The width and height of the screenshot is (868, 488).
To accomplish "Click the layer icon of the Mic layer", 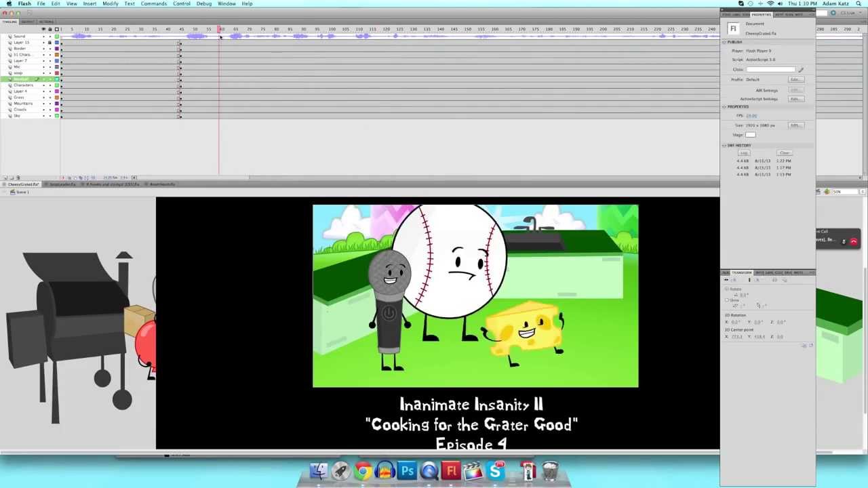I will [x=10, y=67].
